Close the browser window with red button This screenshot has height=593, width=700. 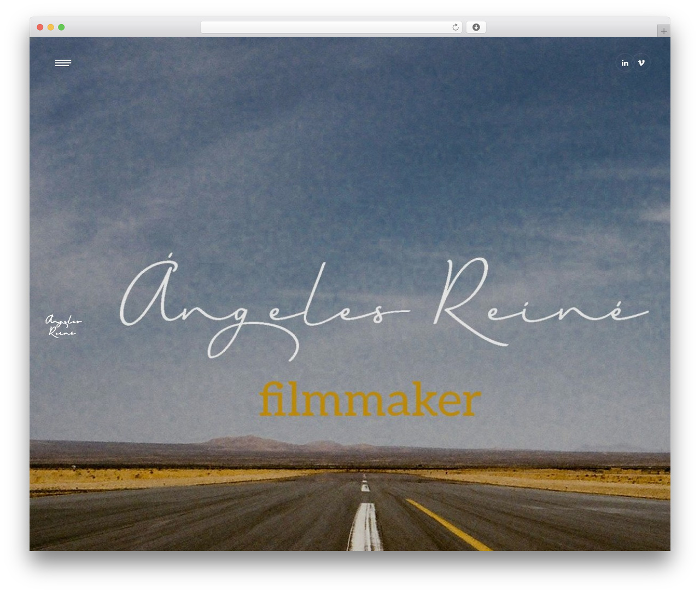(x=40, y=27)
